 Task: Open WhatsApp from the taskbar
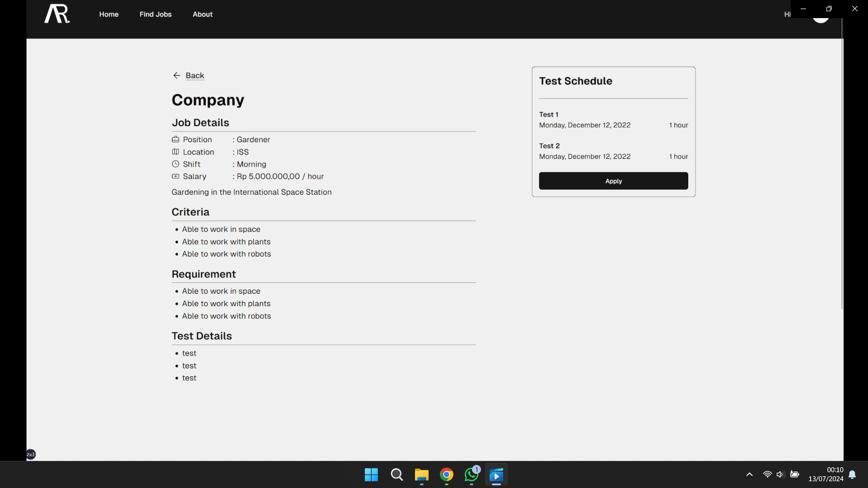point(471,475)
